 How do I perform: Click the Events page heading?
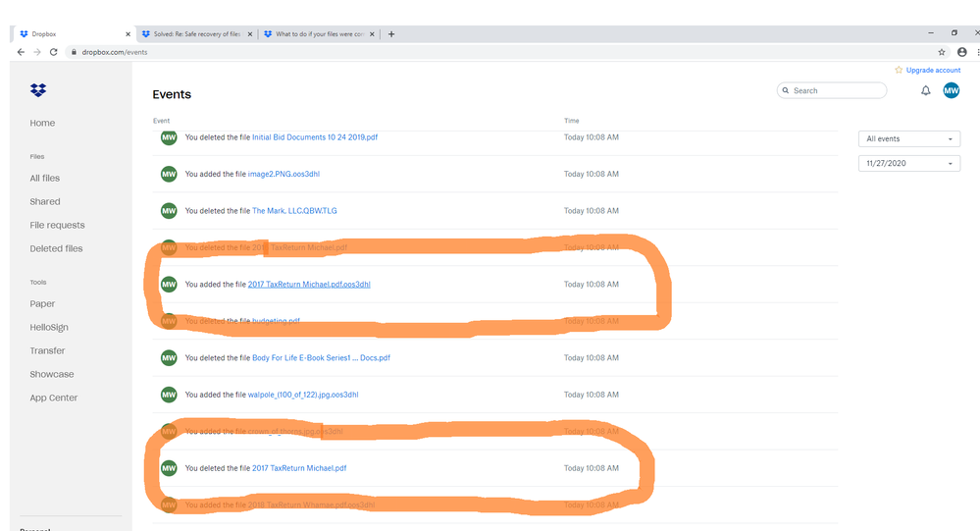coord(172,94)
